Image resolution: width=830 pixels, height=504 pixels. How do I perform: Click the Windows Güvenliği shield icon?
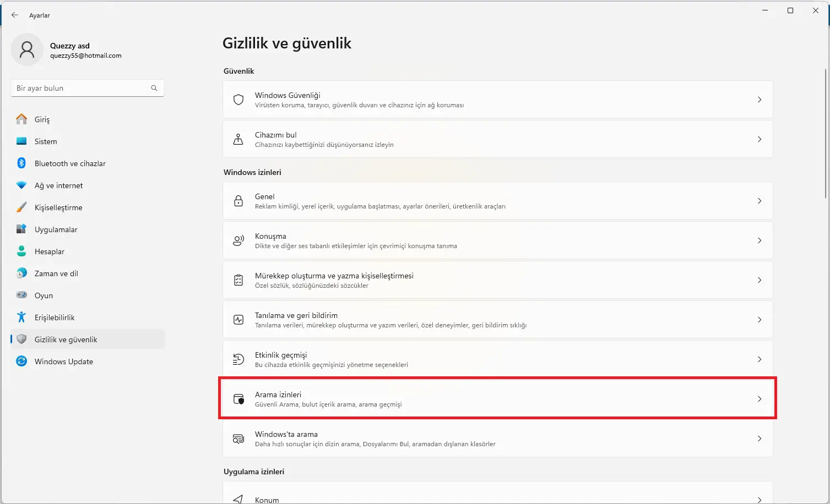click(x=238, y=100)
